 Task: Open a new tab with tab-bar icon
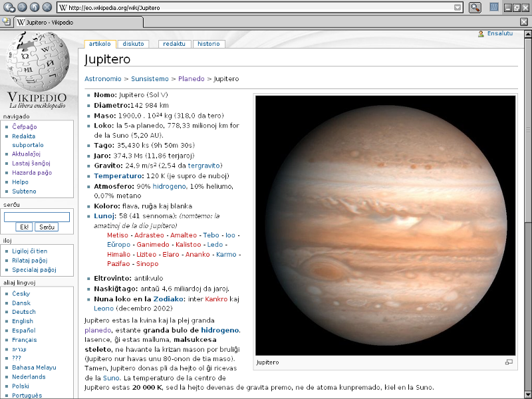(6, 22)
